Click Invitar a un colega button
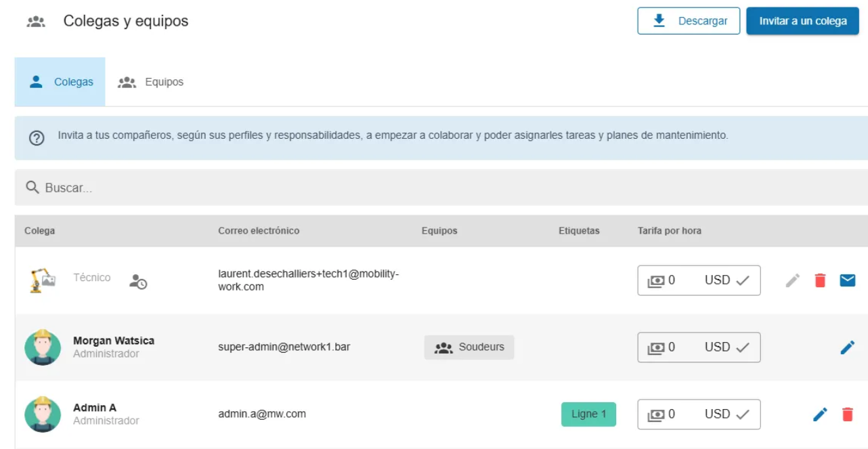The width and height of the screenshot is (868, 449). click(x=803, y=21)
